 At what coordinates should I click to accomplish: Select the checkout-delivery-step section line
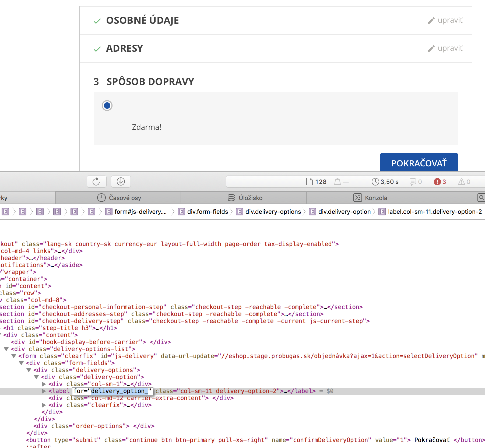click(x=185, y=321)
